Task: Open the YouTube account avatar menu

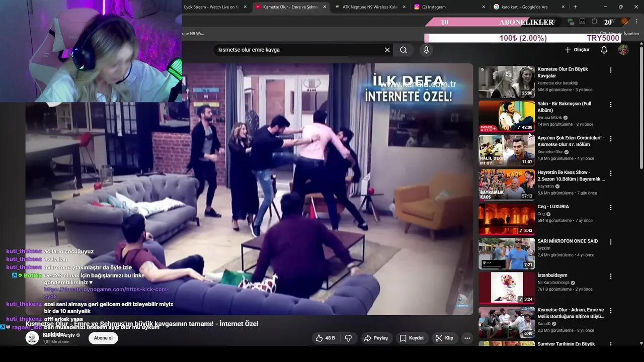Action: (623, 50)
